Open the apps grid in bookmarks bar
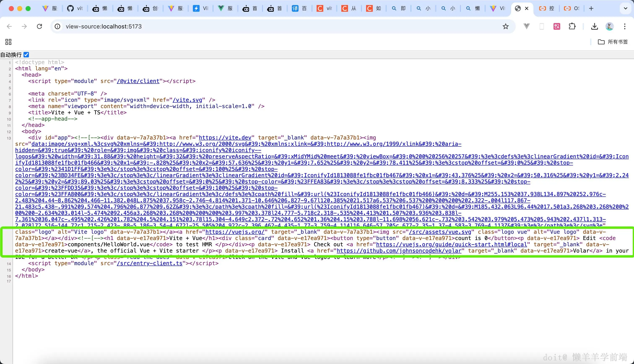The image size is (634, 364). click(8, 42)
